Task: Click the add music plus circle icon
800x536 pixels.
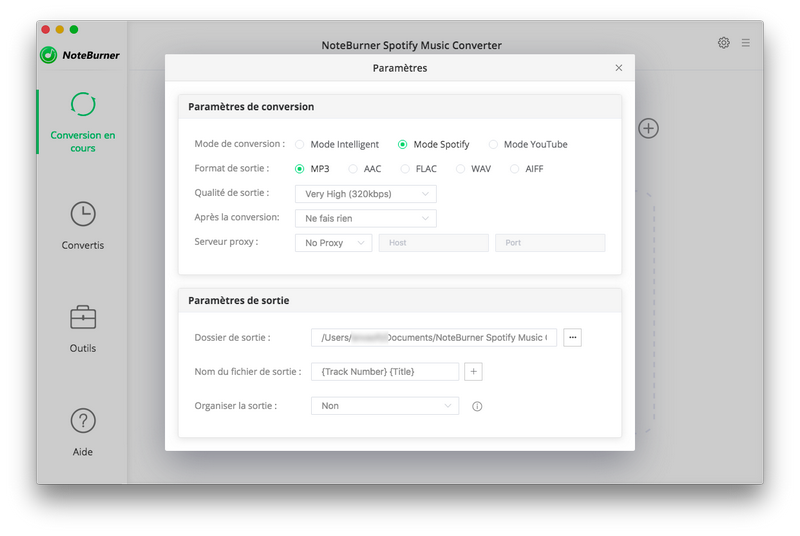Action: (648, 128)
